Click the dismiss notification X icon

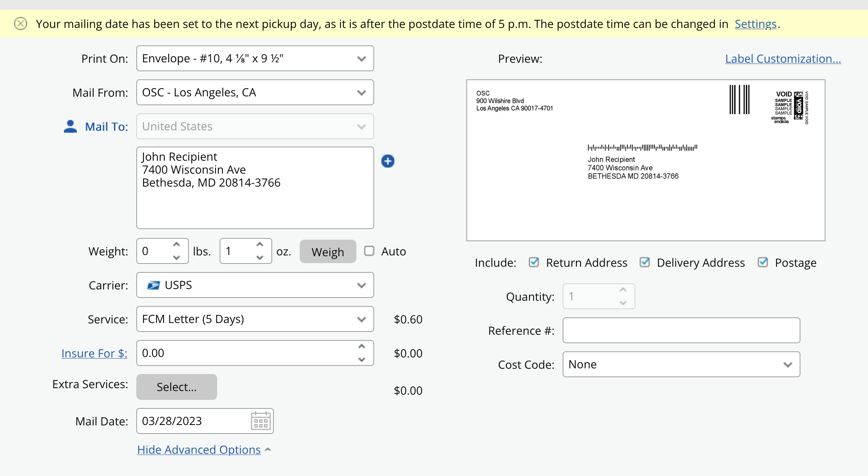[x=21, y=23]
